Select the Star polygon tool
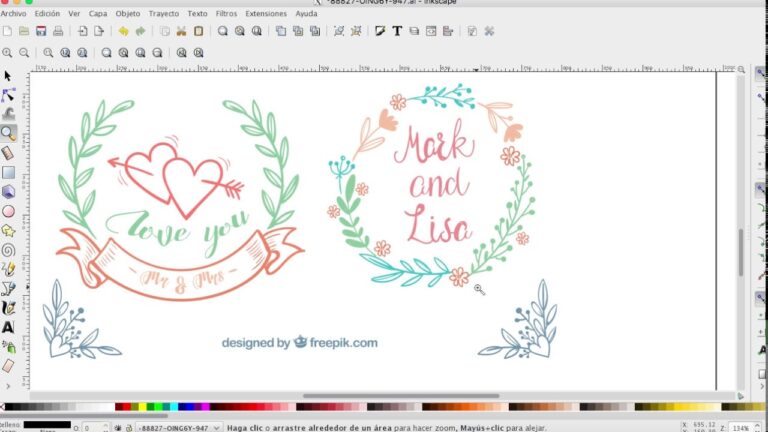 8,231
